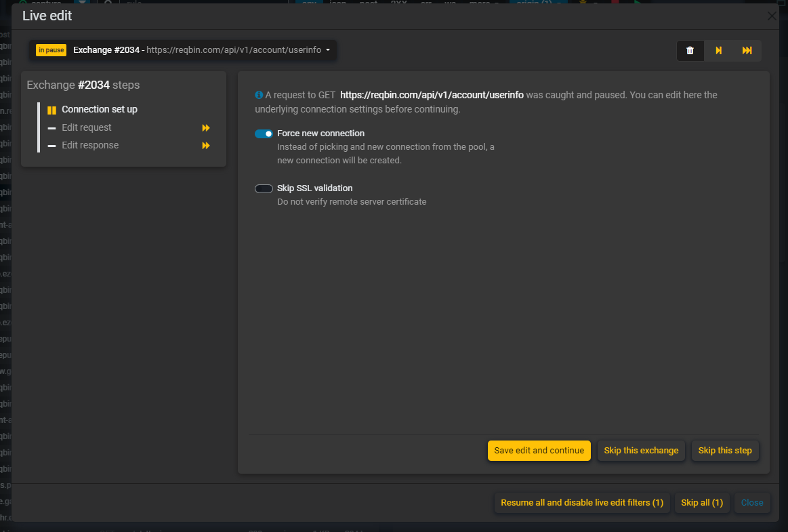
Task: Enable the Skip SSL validation toggle
Action: click(x=264, y=188)
